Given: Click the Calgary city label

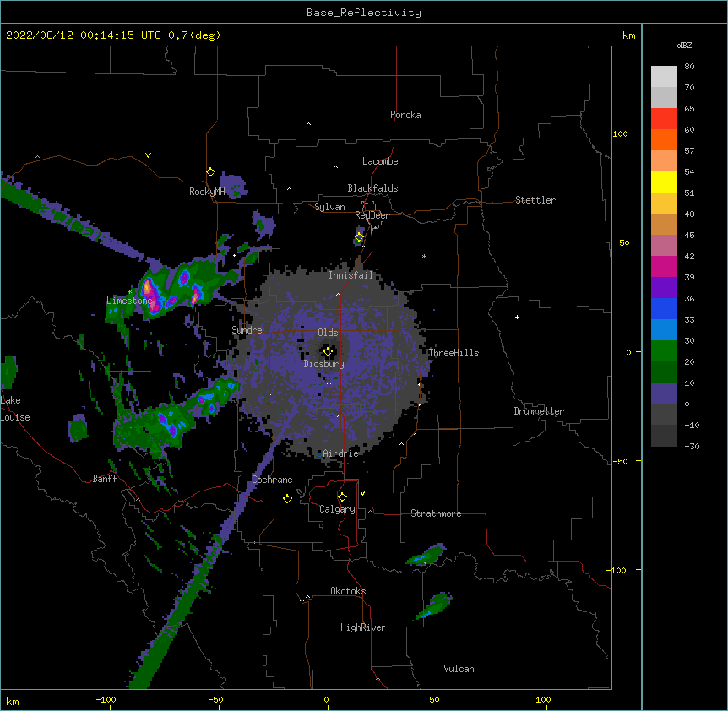Looking at the screenshot, I should [x=337, y=509].
